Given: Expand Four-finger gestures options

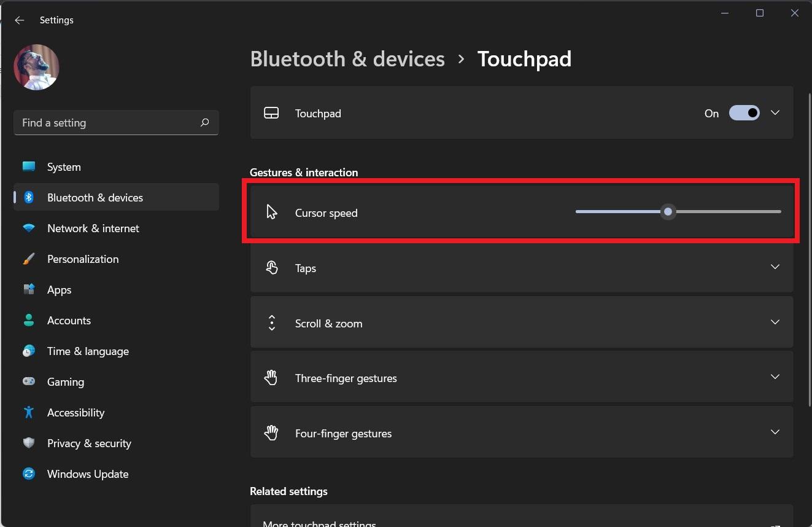Looking at the screenshot, I should click(x=775, y=432).
